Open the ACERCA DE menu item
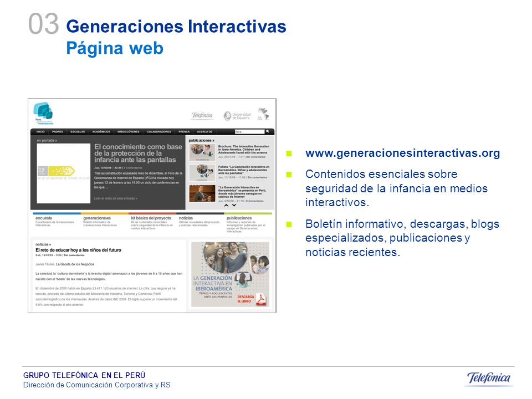This screenshot has width=532, height=399. click(x=204, y=132)
